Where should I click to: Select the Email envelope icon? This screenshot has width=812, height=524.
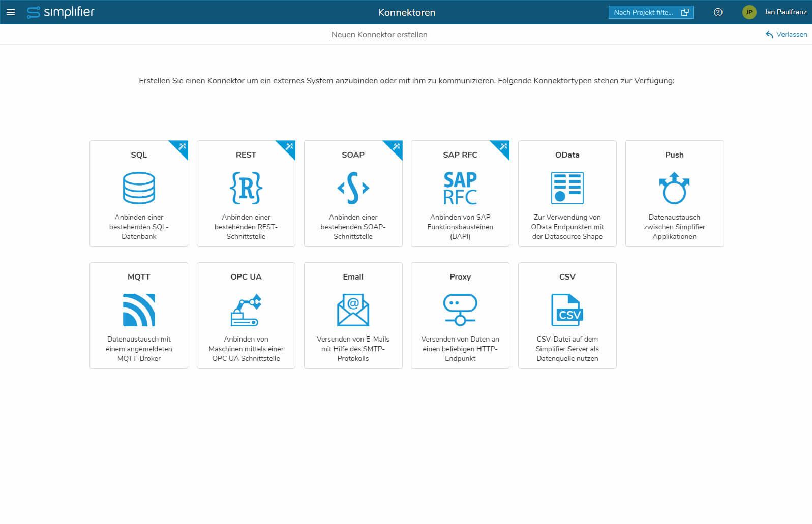point(353,310)
